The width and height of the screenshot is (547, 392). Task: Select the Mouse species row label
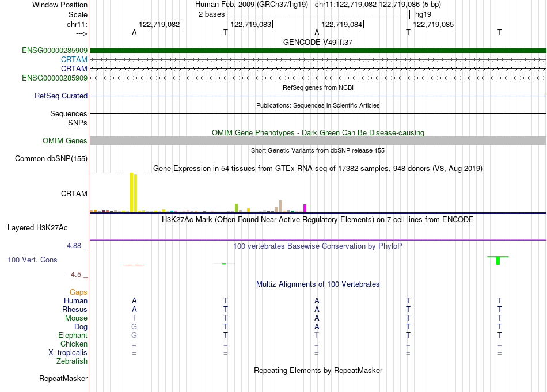[76, 318]
